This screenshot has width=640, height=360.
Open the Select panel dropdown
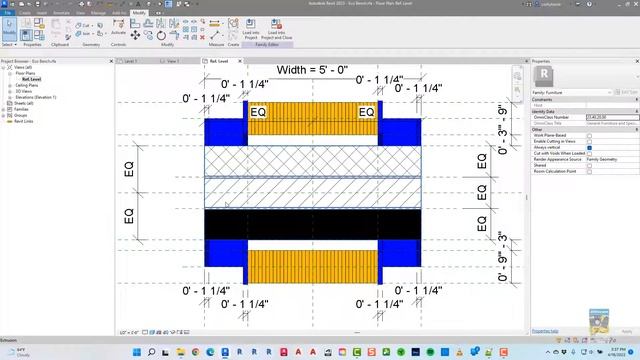[x=9, y=44]
